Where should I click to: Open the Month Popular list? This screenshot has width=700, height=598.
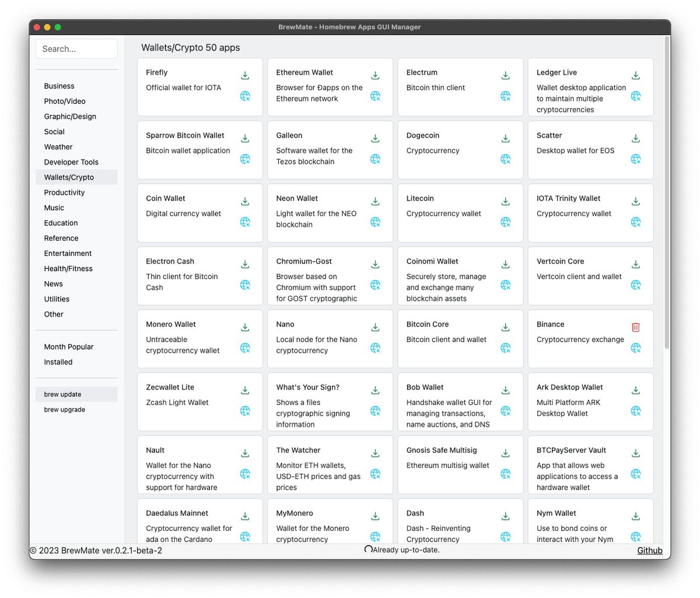tap(69, 346)
